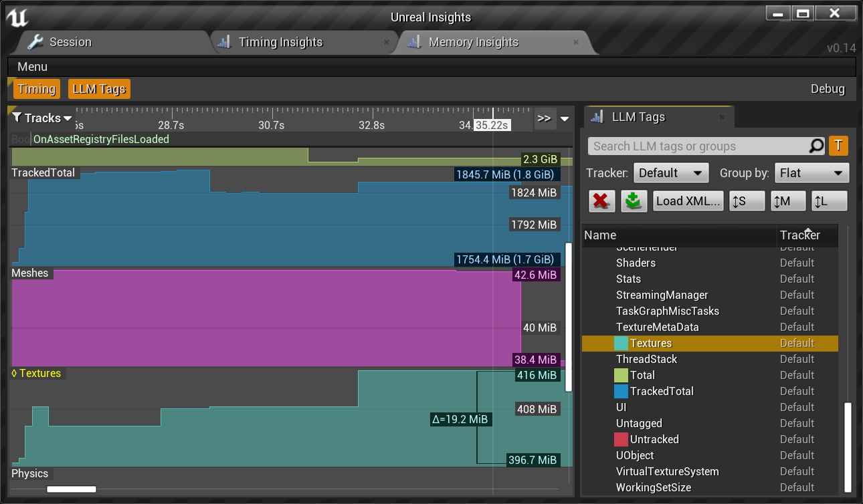Click the Unreal Engine logo icon

[17, 17]
